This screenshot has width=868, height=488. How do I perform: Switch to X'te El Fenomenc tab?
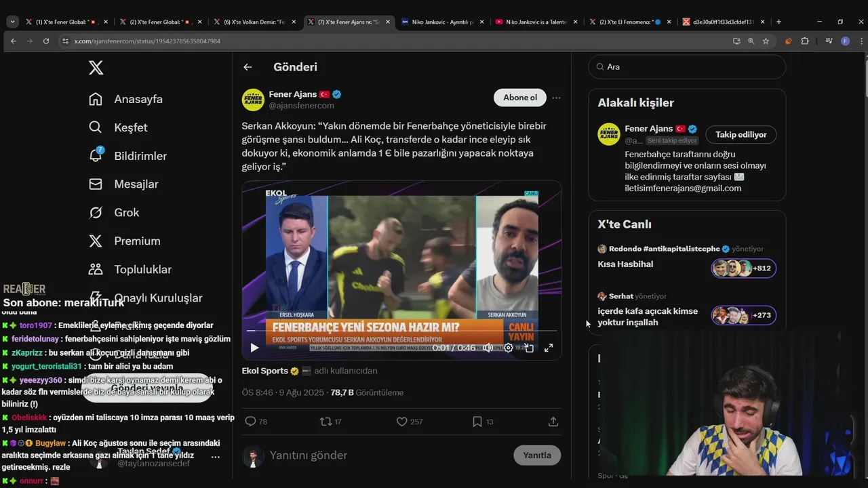(629, 22)
